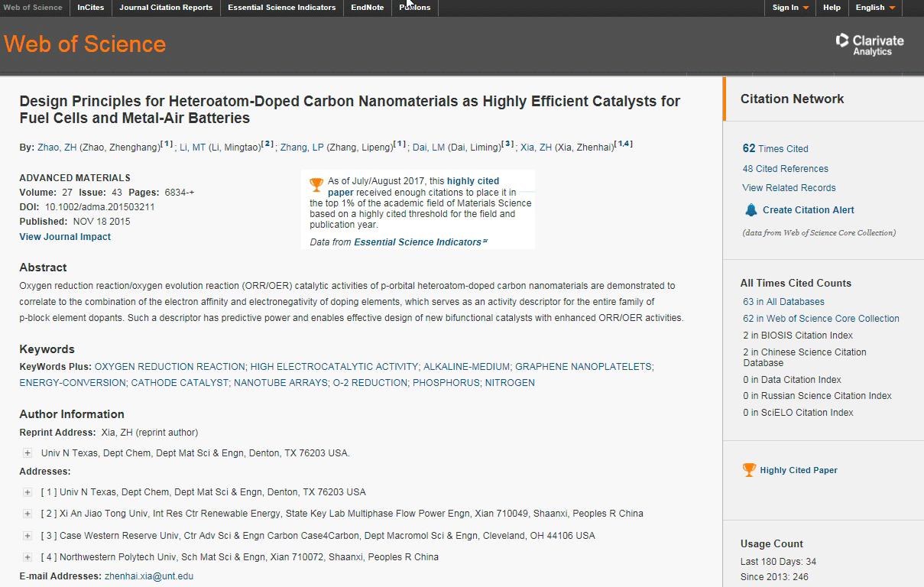
Task: Expand the reprint address Univ N Texas plus icon
Action: 28,453
